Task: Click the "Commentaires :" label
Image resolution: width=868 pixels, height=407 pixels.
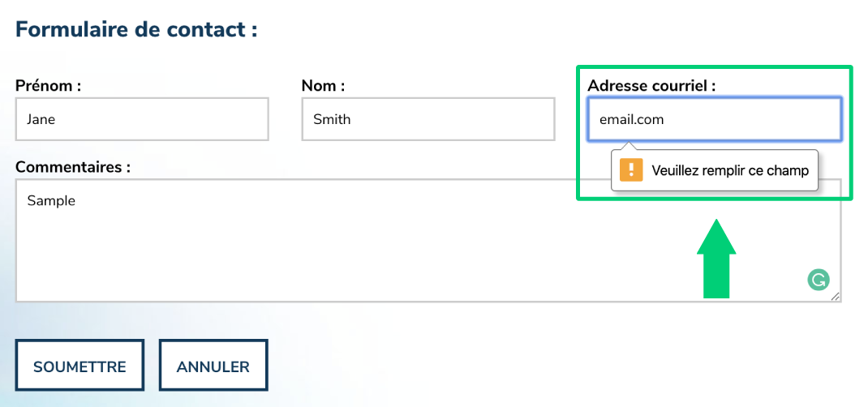Action: 73,167
